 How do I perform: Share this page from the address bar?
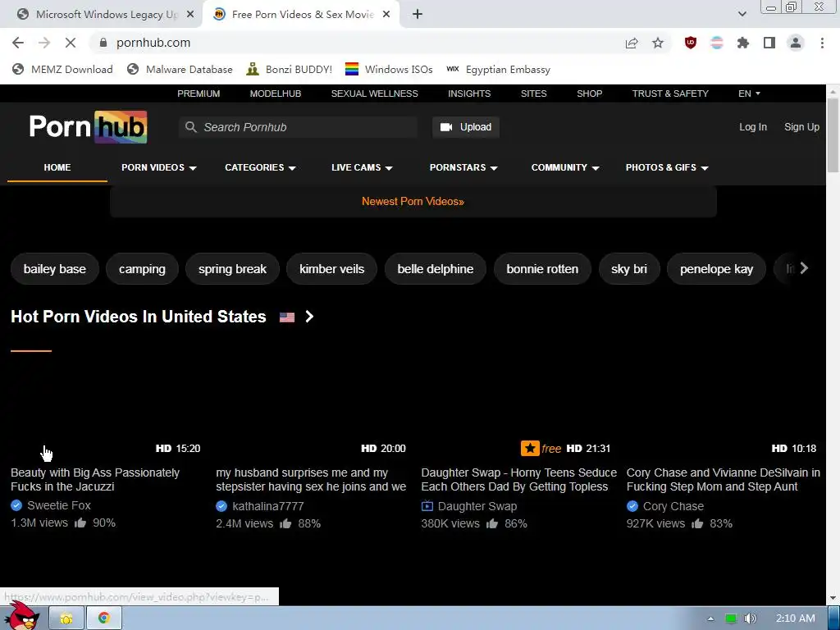(632, 43)
